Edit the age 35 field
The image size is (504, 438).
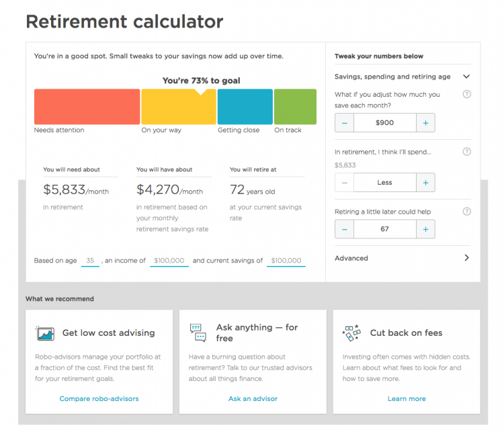[x=90, y=261]
